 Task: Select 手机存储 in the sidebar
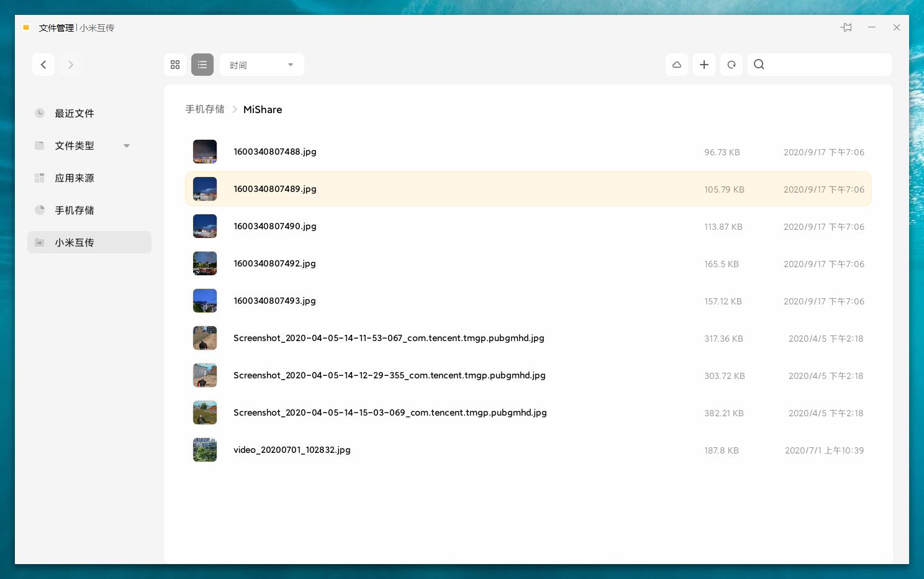pyautogui.click(x=75, y=211)
